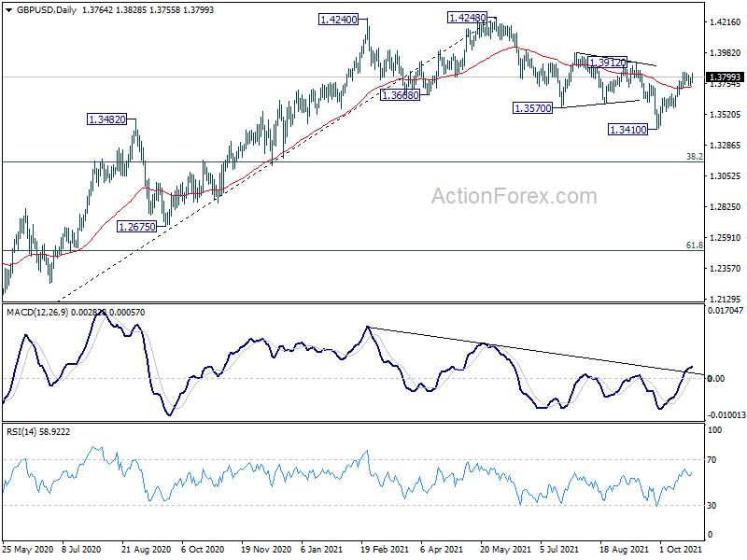Select the 1.42400 price label

pyautogui.click(x=338, y=20)
